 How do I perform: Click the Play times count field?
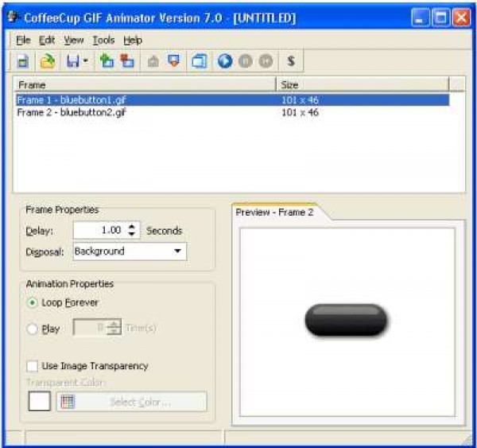pos(90,327)
